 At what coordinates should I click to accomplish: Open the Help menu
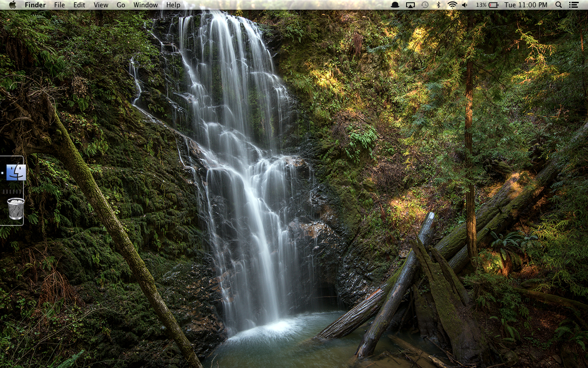(x=173, y=5)
